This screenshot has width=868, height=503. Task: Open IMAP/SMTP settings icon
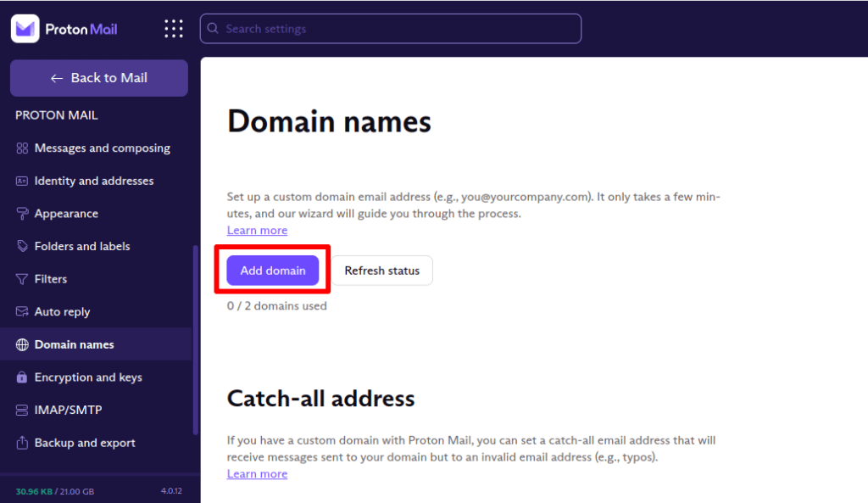(x=20, y=410)
